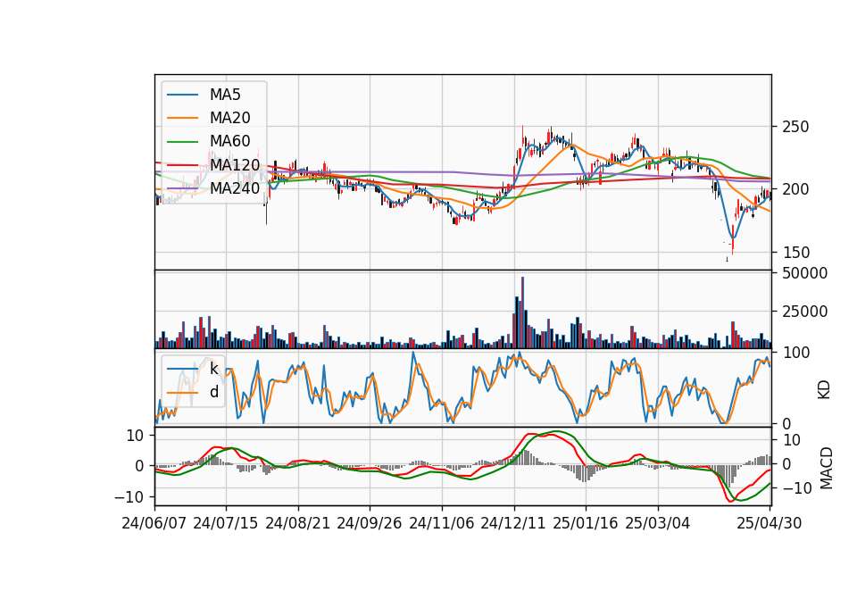The width and height of the screenshot is (857, 616).
Task: Click the MA5 legend label
Action: point(225,95)
